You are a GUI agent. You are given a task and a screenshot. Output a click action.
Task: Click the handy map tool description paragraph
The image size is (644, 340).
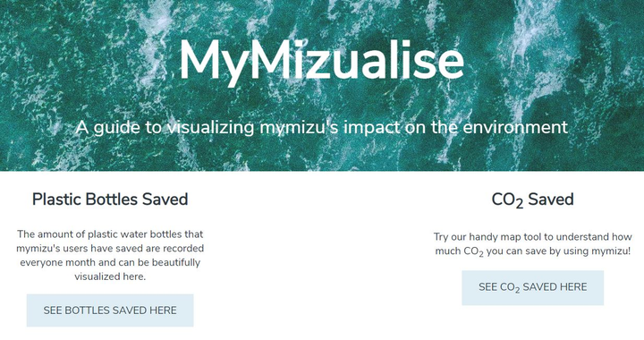(x=533, y=244)
